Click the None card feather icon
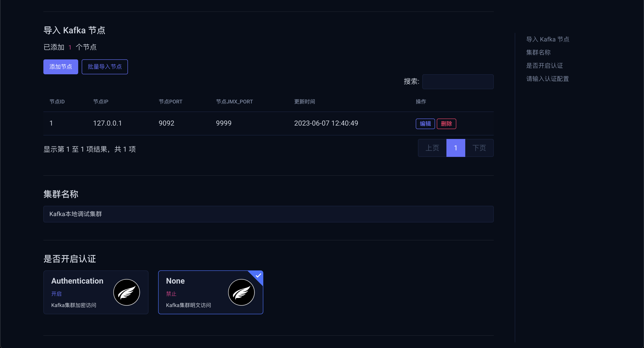Screen dimensions: 644x348 [241, 292]
